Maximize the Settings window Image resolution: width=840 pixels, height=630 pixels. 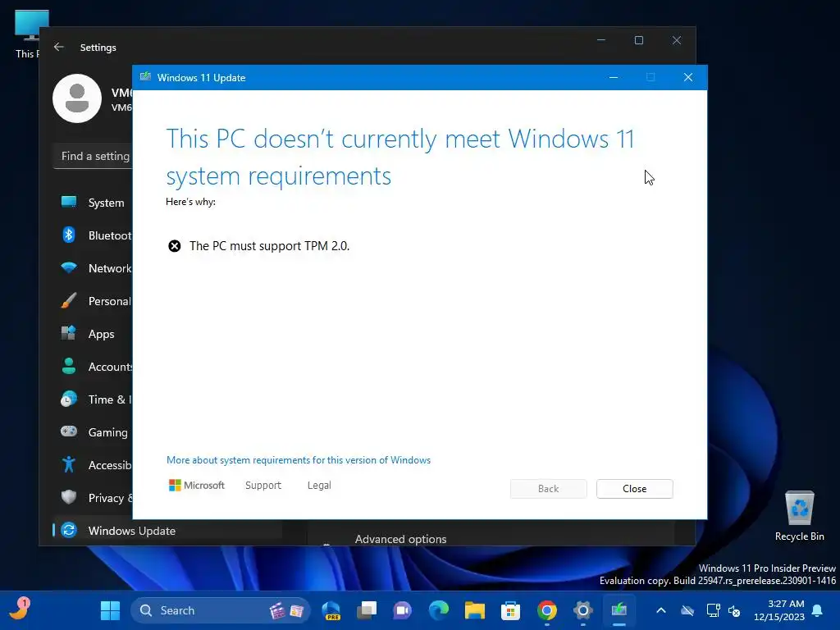pyautogui.click(x=638, y=40)
